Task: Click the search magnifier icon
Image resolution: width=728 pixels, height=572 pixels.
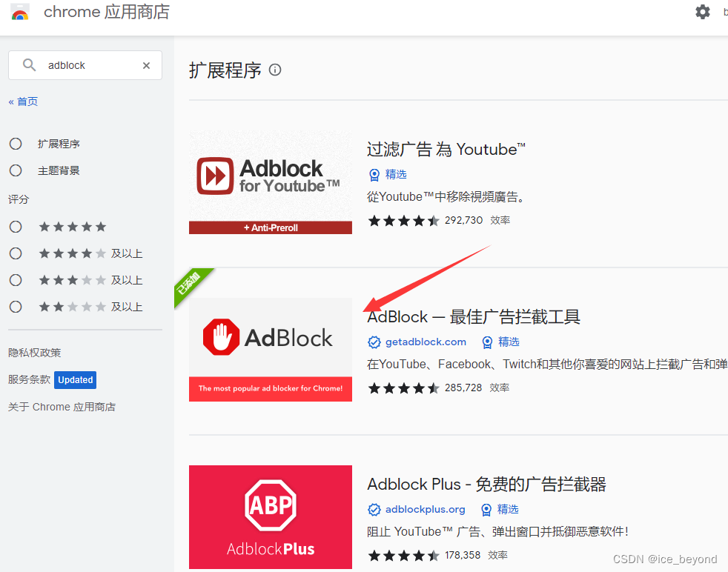Action: click(29, 65)
